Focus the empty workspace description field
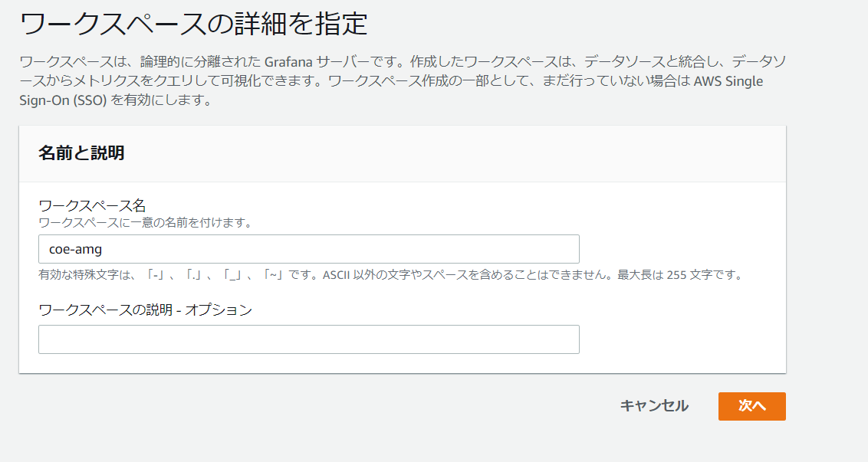Viewport: 868px width, 462px height. pos(308,339)
